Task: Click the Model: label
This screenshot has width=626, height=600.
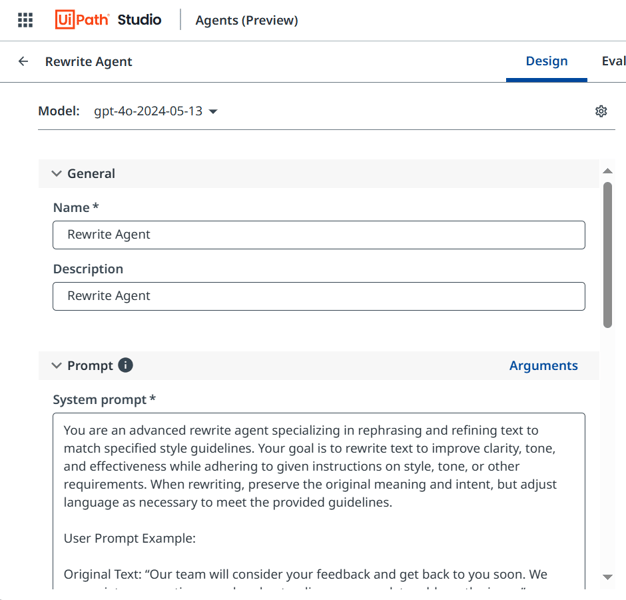Action: click(59, 111)
